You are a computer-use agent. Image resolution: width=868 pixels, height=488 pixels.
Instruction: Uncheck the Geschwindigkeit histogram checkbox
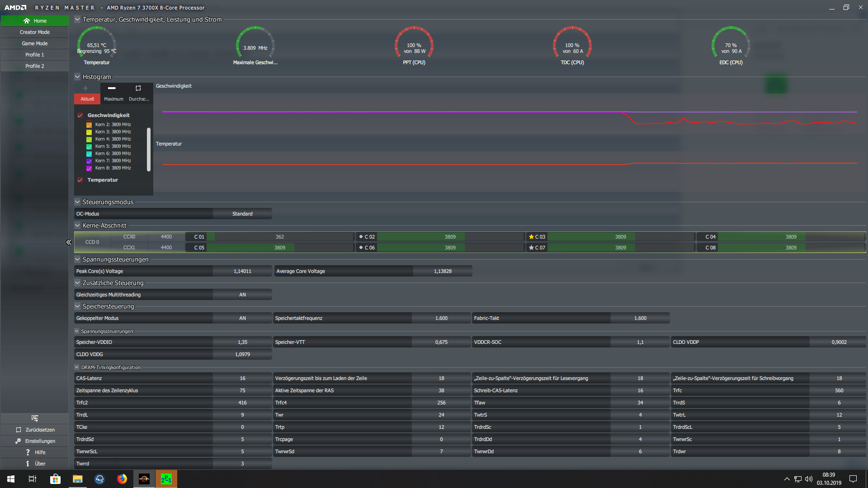80,115
